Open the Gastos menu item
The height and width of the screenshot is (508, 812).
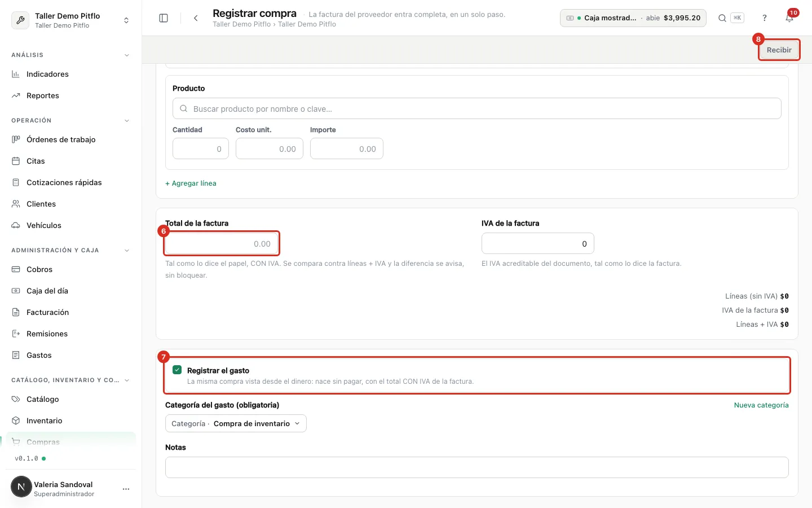[x=71, y=355]
